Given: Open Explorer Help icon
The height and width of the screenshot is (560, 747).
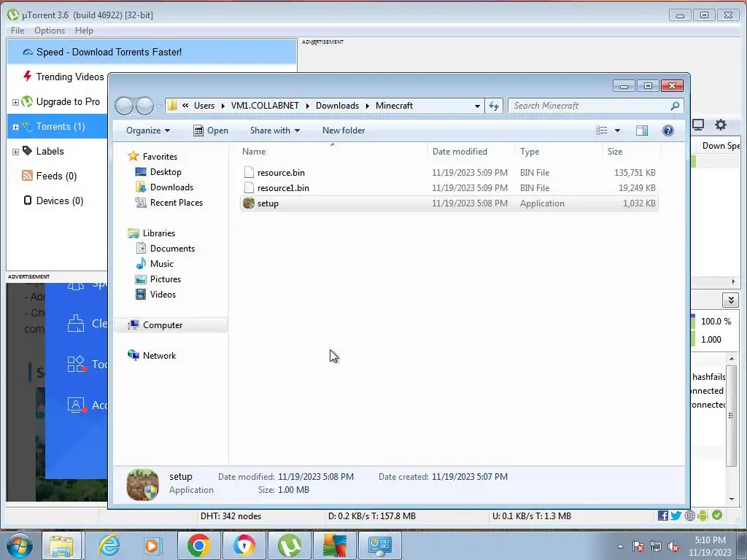Looking at the screenshot, I should [668, 131].
